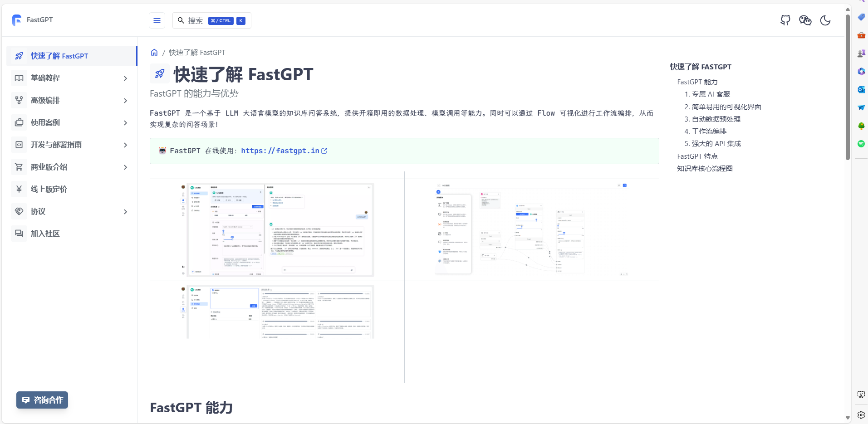Jump to 3. 自动数据预处理 section

pyautogui.click(x=712, y=119)
